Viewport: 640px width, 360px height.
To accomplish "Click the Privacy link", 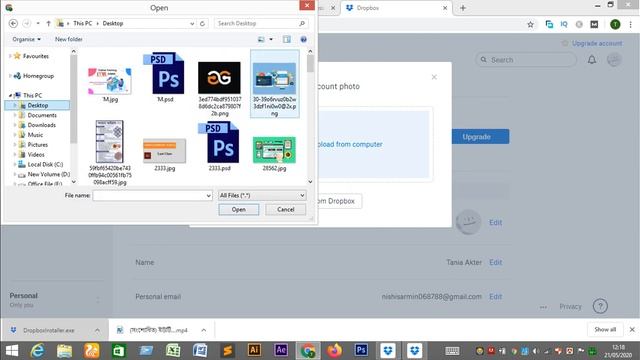I will [570, 306].
